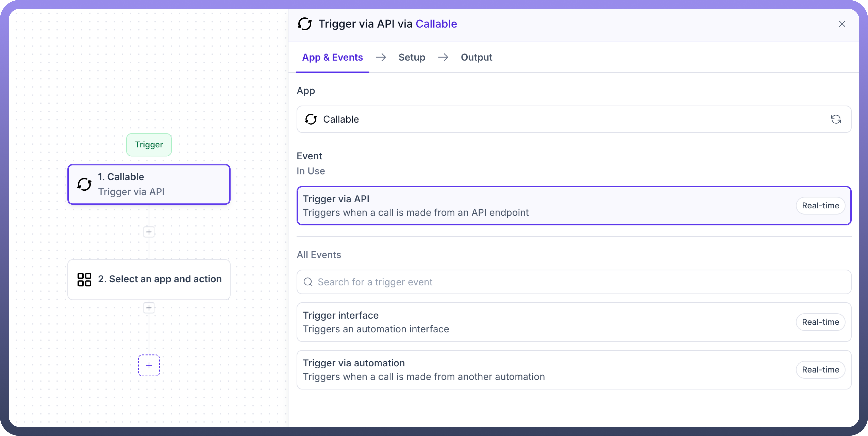Screen dimensions: 868x436
Task: Click the dashed add-step plus box
Action: pos(149,365)
